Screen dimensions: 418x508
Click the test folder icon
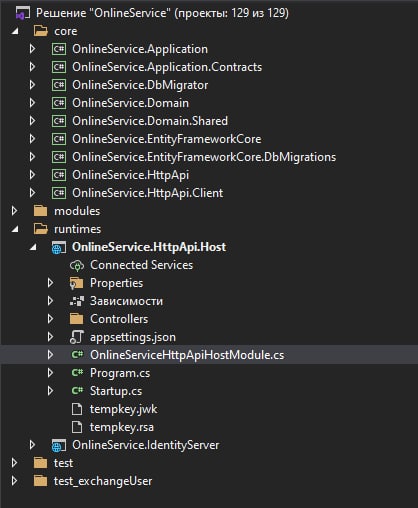[41, 463]
